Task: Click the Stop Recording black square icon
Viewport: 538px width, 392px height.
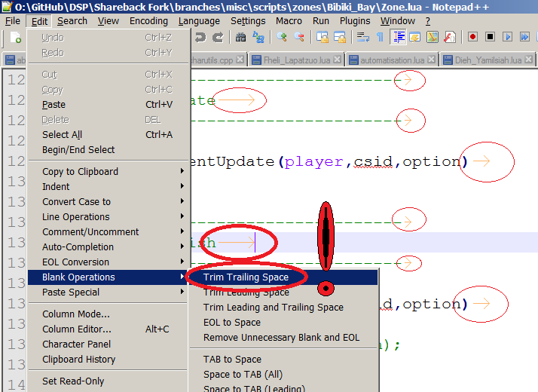Action: click(491, 37)
